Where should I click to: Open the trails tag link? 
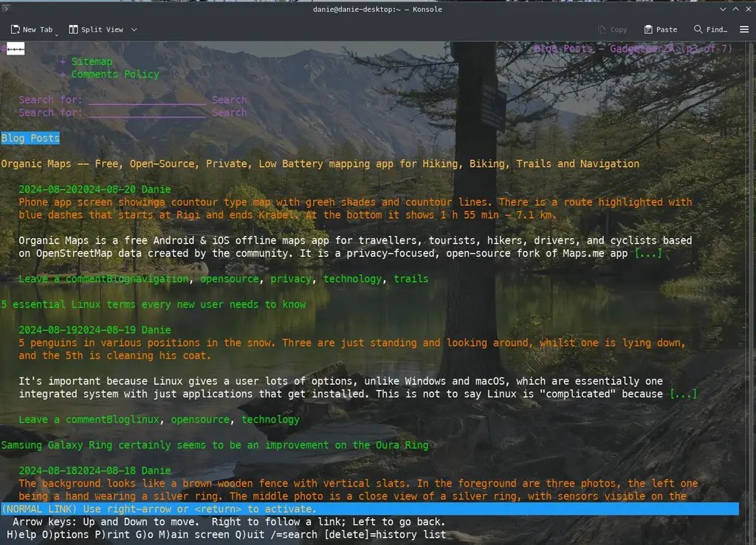pos(410,278)
